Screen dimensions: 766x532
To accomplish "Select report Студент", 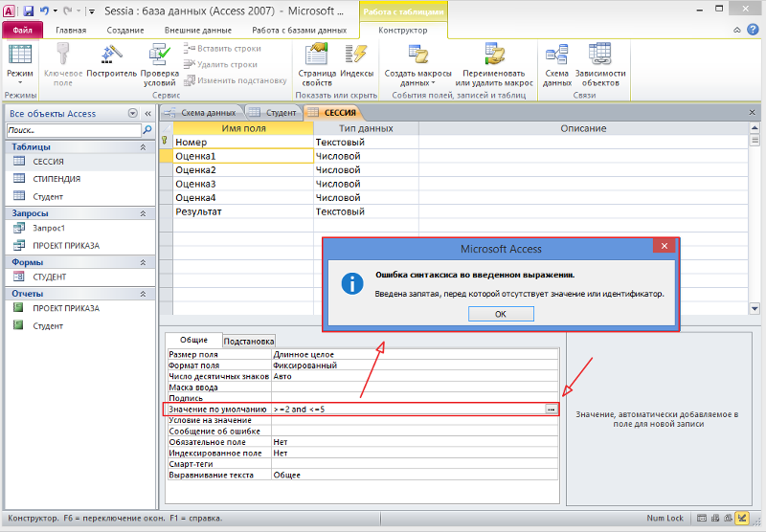I will click(80, 326).
